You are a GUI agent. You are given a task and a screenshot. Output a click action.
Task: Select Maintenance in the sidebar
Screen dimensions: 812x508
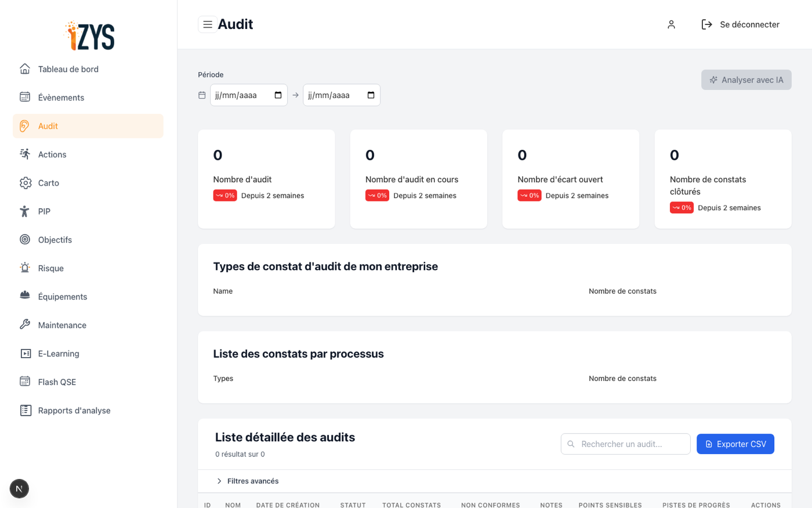coord(88,325)
